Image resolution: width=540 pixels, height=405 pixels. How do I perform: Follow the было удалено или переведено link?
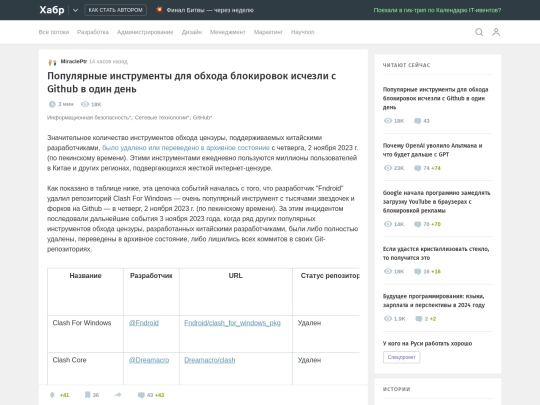pos(186,148)
